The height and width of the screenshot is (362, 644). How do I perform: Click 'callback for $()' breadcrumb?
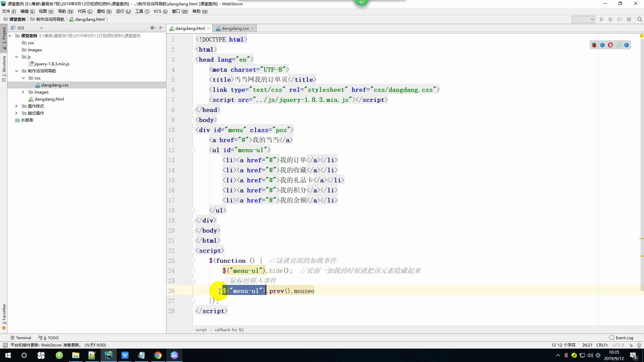point(229,330)
